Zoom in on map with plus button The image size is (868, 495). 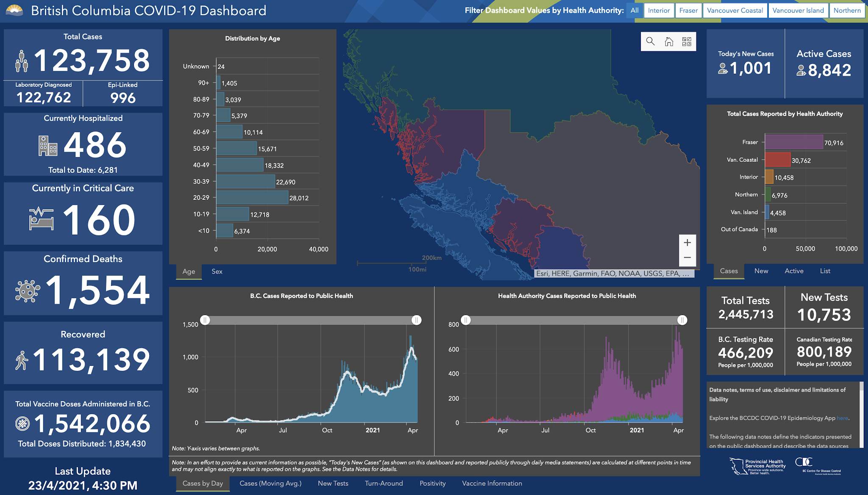click(x=687, y=243)
